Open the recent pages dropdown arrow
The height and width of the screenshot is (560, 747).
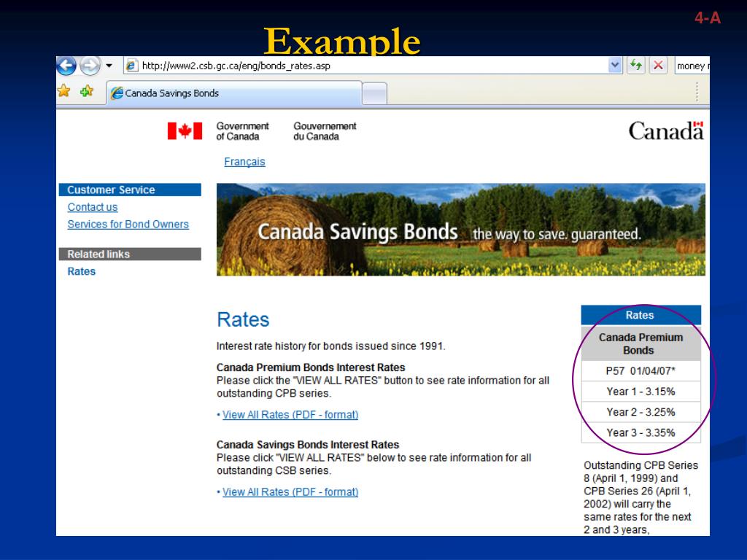pyautogui.click(x=109, y=66)
